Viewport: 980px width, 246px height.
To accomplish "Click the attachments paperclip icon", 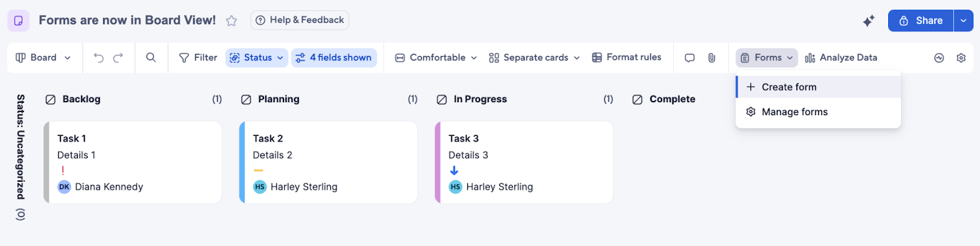I will (712, 58).
